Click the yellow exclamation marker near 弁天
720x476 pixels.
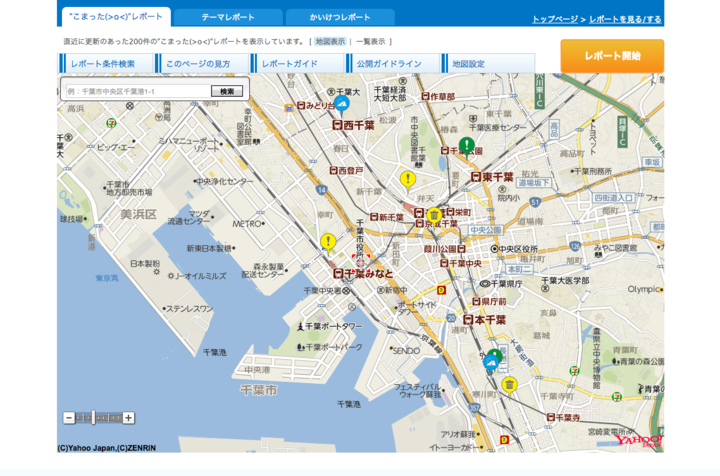pyautogui.click(x=407, y=178)
